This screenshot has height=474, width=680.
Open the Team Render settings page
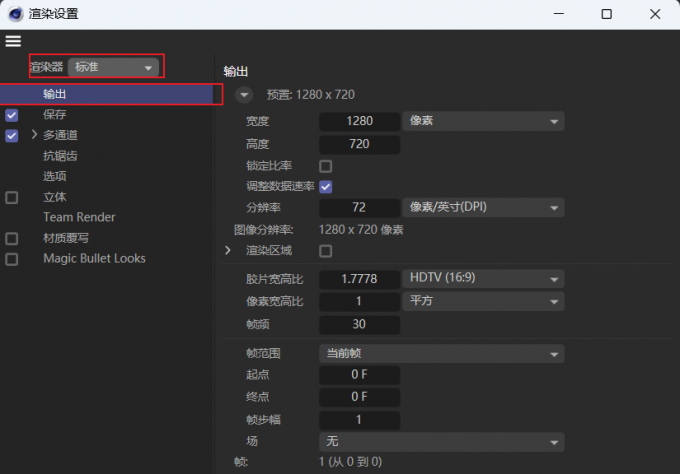point(79,217)
